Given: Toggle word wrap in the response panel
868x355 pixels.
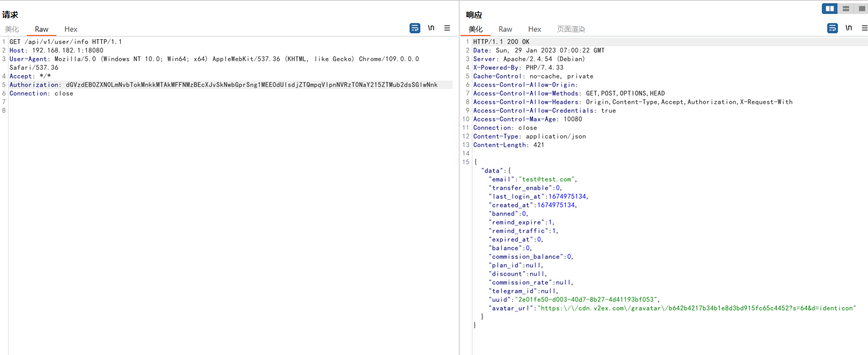Looking at the screenshot, I should [x=833, y=28].
